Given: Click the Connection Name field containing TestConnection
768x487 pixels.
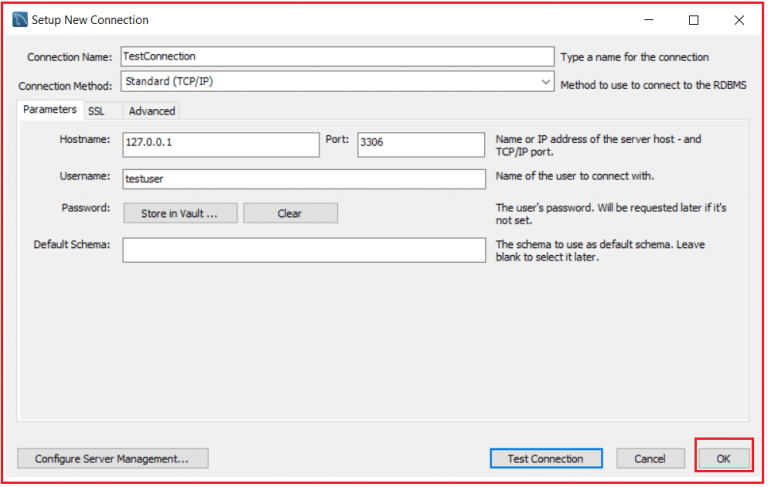Looking at the screenshot, I should tap(336, 57).
